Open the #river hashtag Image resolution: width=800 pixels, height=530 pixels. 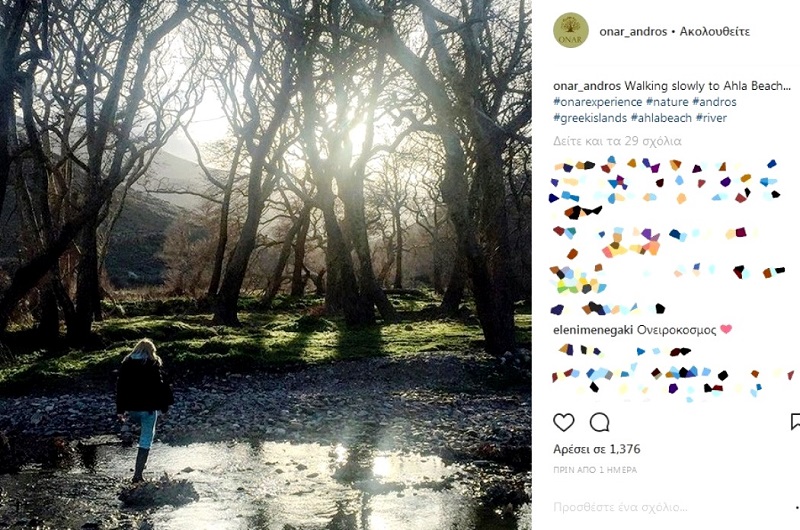point(712,118)
